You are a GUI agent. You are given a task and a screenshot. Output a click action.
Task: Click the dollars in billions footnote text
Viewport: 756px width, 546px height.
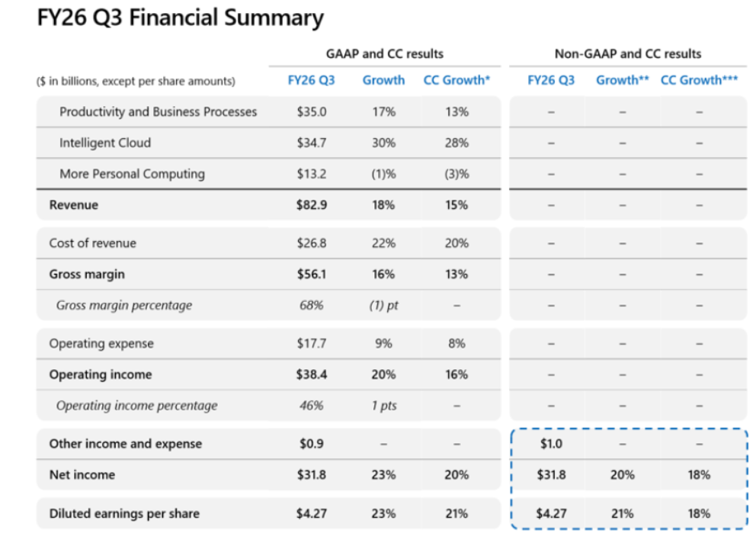[x=136, y=81]
